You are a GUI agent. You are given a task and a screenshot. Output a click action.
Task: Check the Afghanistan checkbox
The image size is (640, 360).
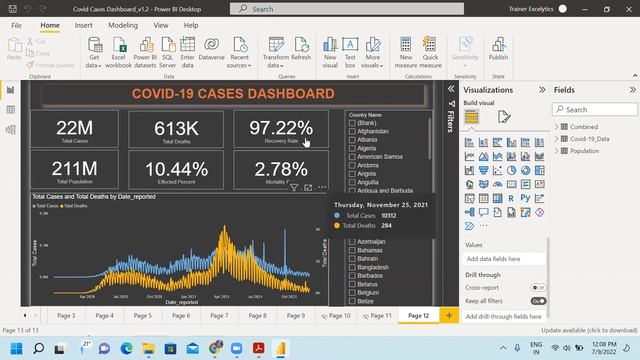pyautogui.click(x=352, y=131)
